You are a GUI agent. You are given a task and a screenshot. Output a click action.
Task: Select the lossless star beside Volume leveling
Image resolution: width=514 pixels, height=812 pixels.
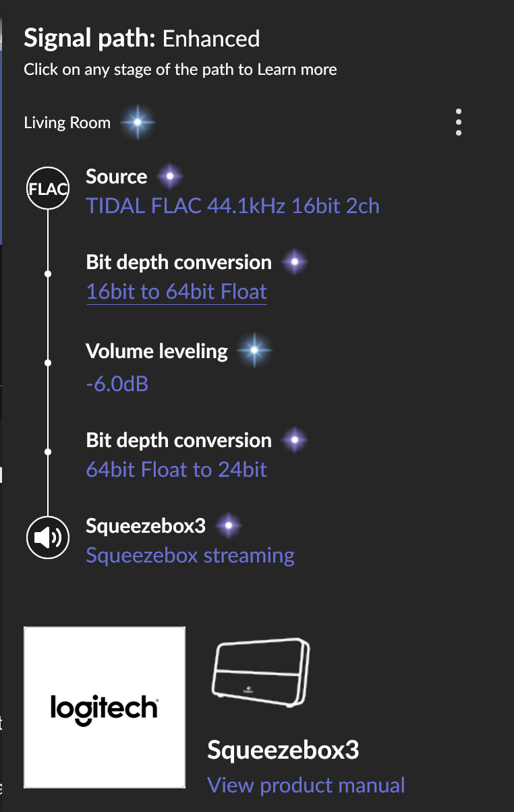point(254,350)
